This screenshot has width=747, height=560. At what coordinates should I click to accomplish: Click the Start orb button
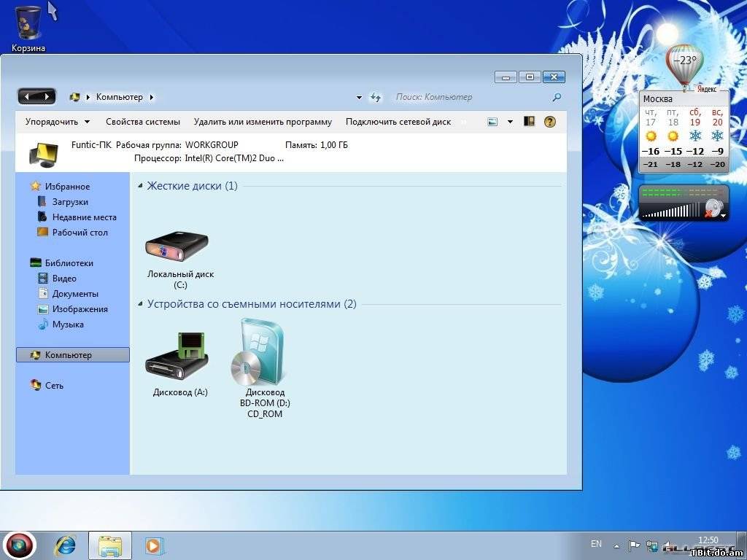pos(18,545)
